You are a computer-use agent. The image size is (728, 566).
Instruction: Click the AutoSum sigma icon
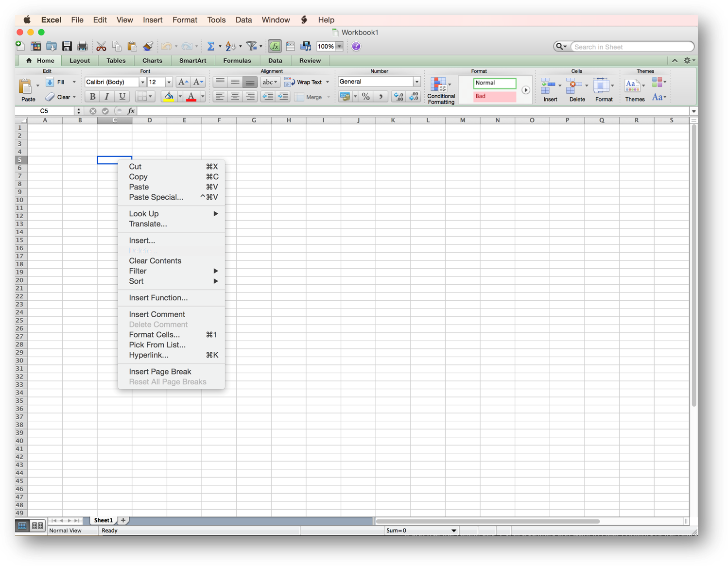click(x=211, y=47)
